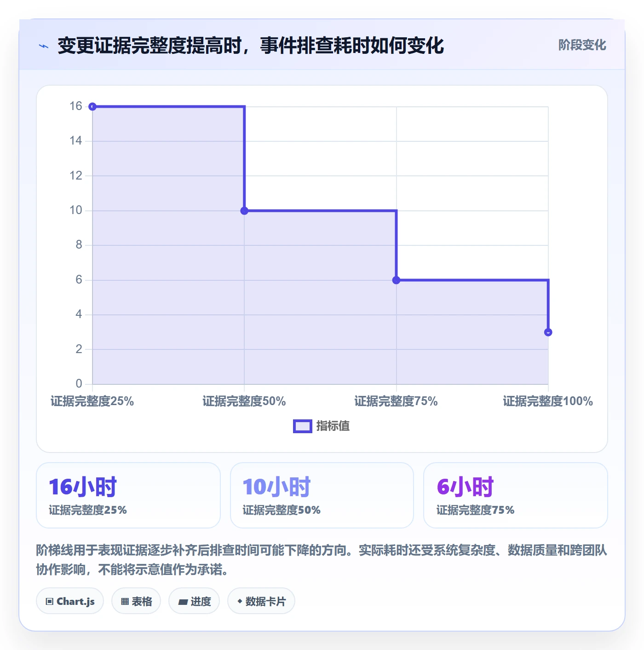Click the 16小时 data card

click(128, 495)
